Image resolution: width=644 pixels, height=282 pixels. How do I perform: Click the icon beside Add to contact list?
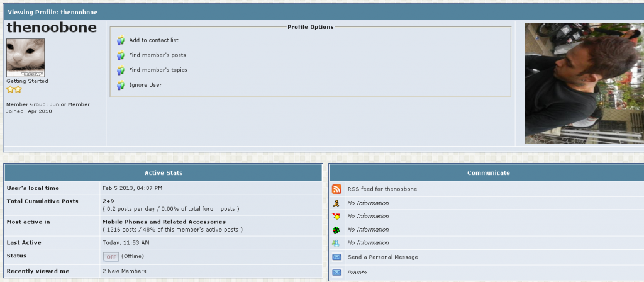tap(121, 40)
